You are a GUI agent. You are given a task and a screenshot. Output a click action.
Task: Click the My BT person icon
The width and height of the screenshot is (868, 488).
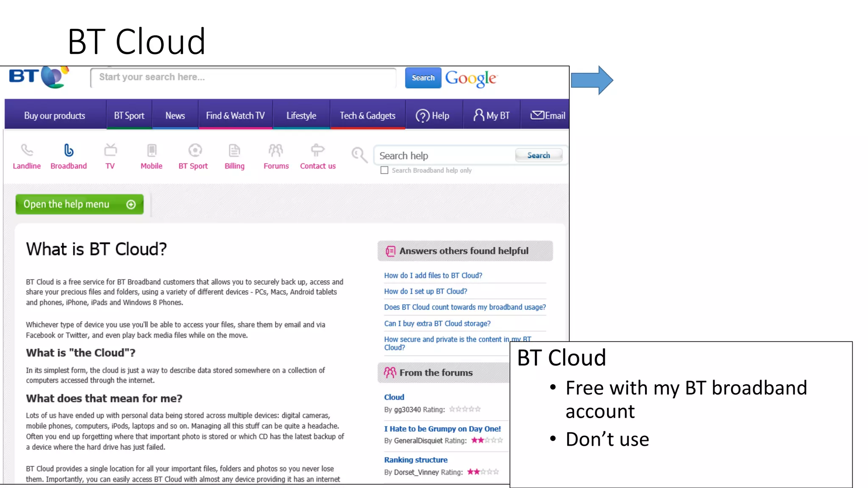pyautogui.click(x=479, y=115)
